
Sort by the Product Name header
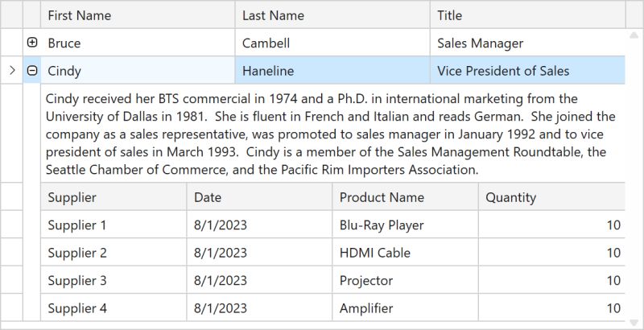pyautogui.click(x=405, y=197)
